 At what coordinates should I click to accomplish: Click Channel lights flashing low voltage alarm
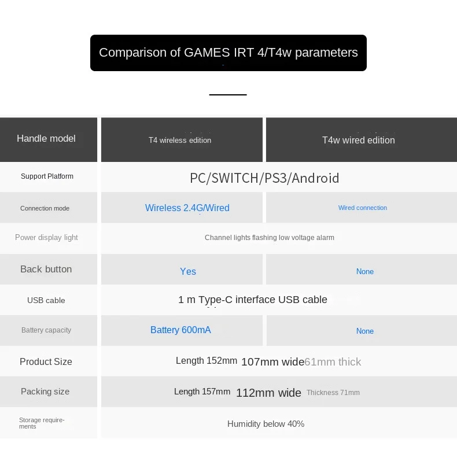[269, 238]
